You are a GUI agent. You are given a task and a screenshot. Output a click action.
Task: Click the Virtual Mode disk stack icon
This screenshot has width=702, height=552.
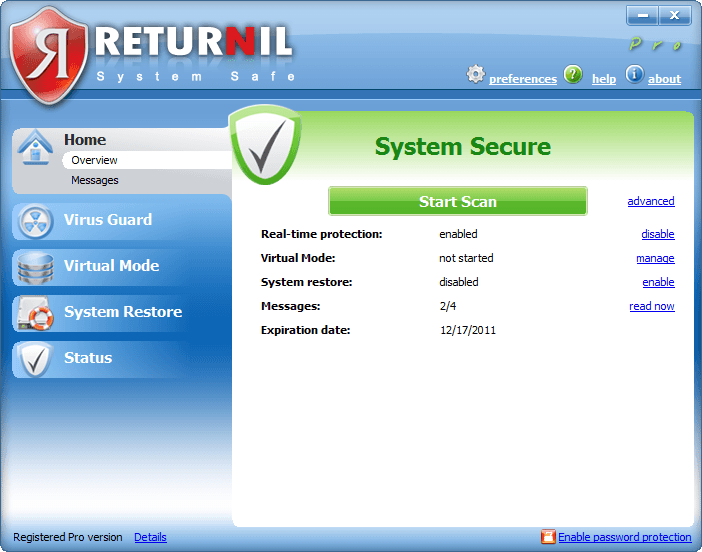pyautogui.click(x=35, y=268)
